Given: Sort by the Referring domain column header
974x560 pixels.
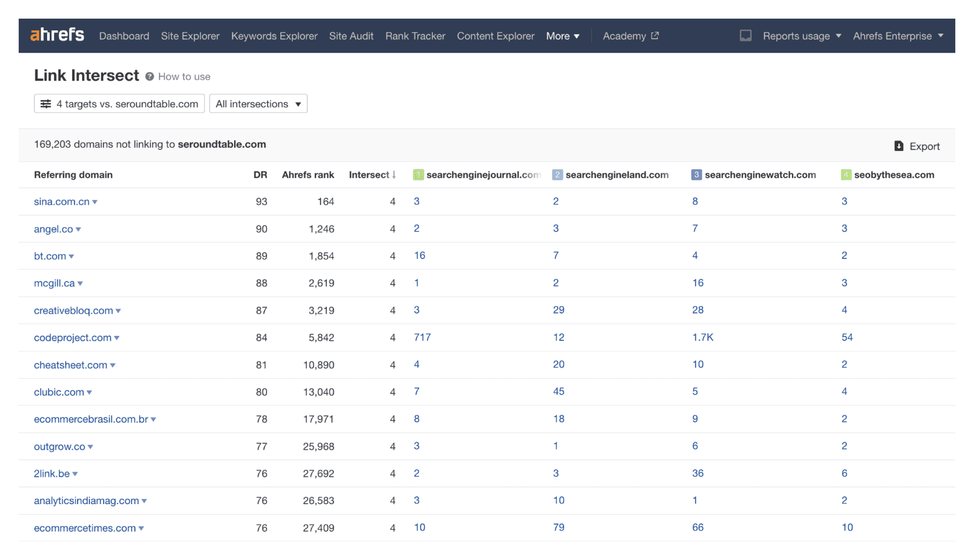Looking at the screenshot, I should tap(73, 175).
